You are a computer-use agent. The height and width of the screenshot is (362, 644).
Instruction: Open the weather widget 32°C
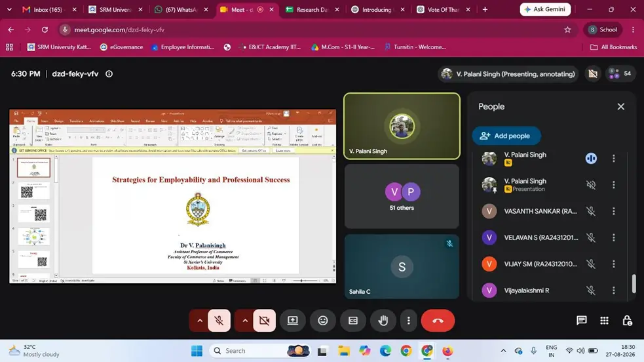coord(34,351)
